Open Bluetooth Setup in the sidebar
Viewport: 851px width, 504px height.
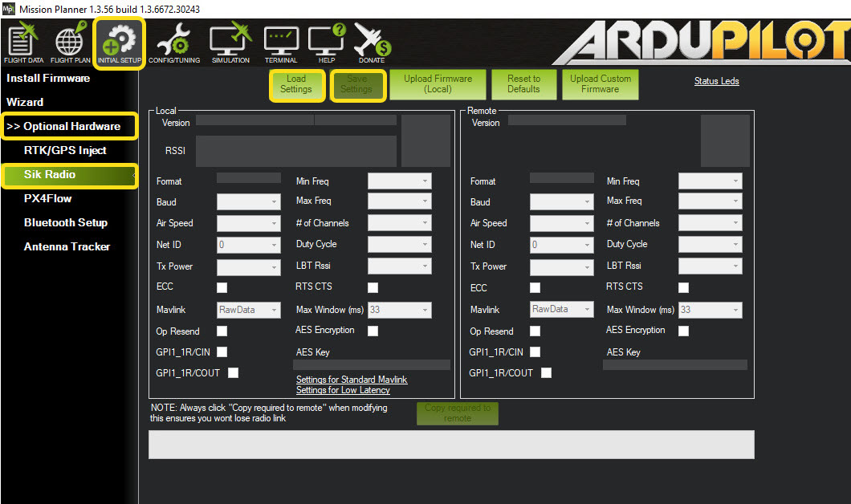click(x=66, y=223)
